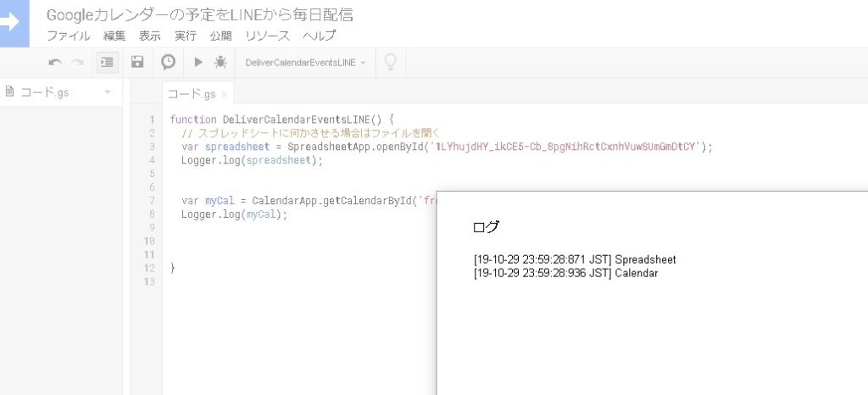The width and height of the screenshot is (868, 395).
Task: Save the script with the floppy disk icon
Action: click(137, 62)
